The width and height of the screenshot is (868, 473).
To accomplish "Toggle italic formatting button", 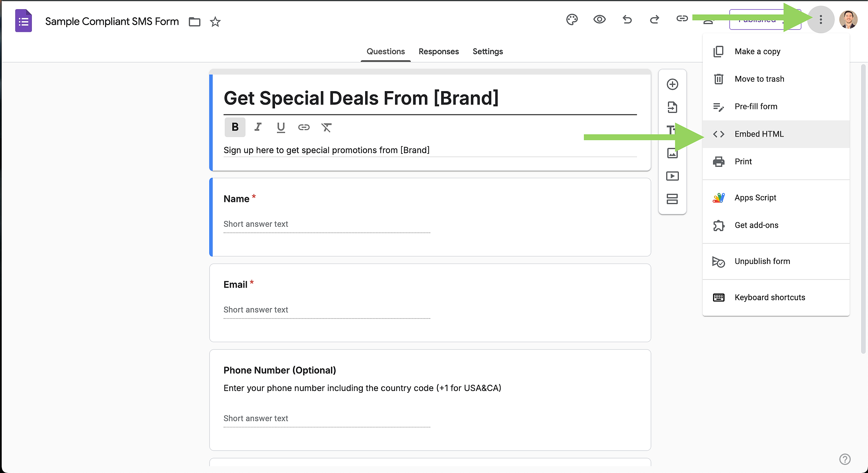I will [x=258, y=127].
